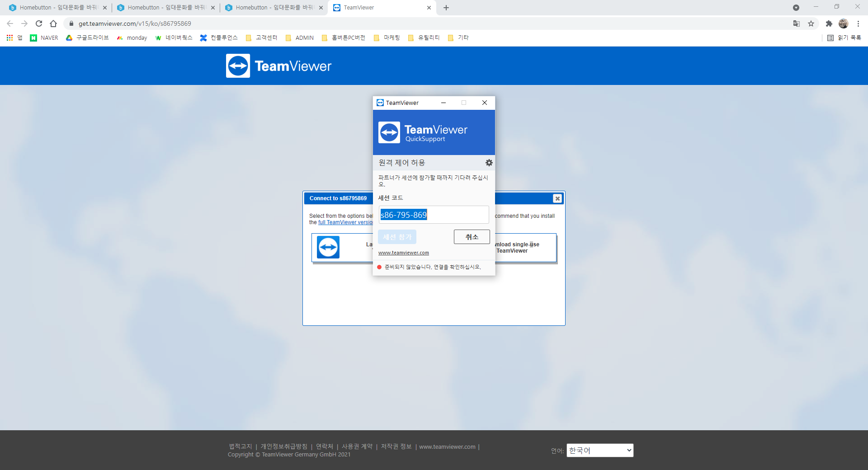
Task: Expand the ADMIN bookmark folder
Action: [299, 38]
